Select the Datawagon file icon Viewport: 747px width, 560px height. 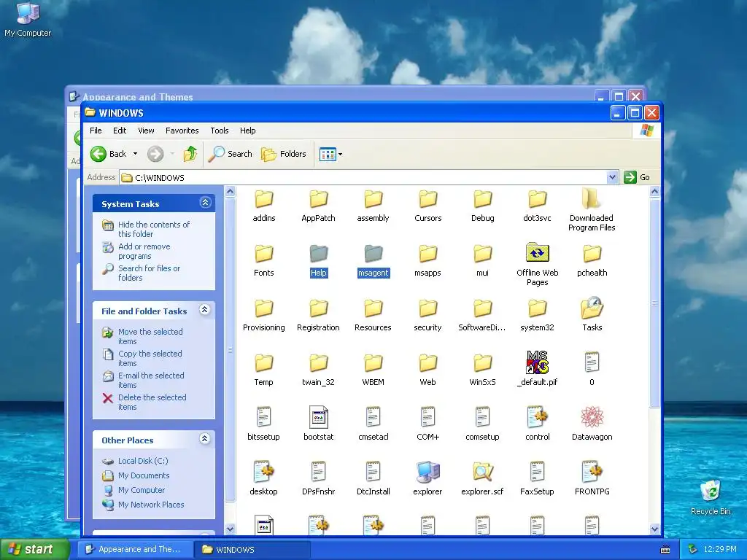[592, 418]
